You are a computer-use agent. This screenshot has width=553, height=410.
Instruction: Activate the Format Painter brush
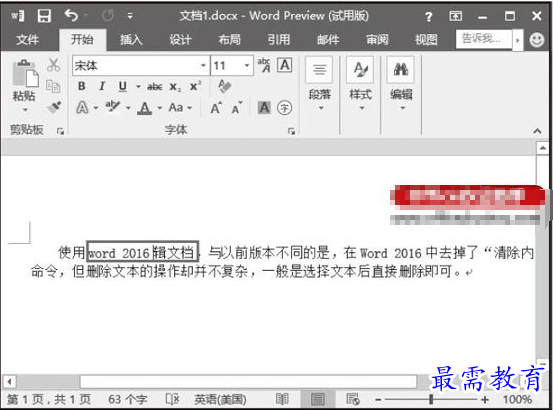coord(54,107)
